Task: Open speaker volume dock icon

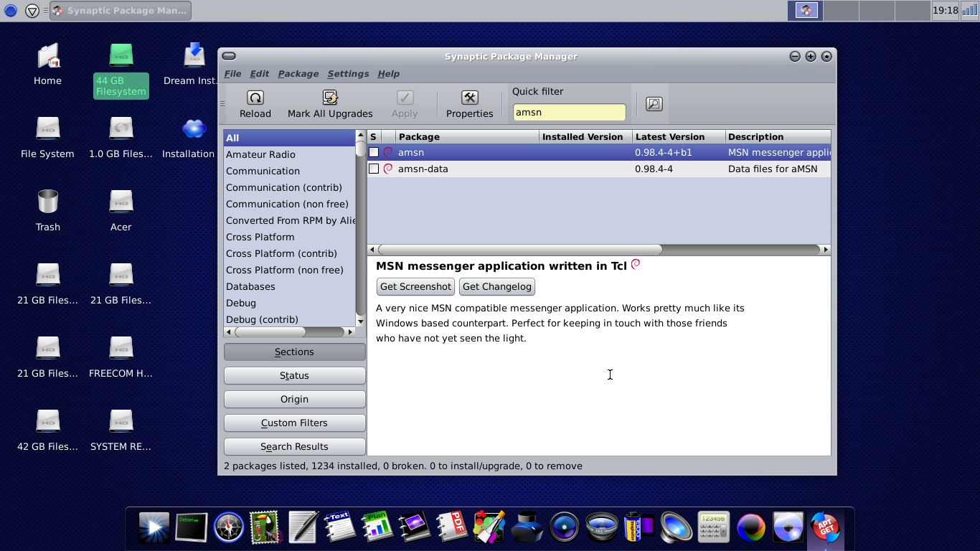Action: pyautogui.click(x=676, y=528)
